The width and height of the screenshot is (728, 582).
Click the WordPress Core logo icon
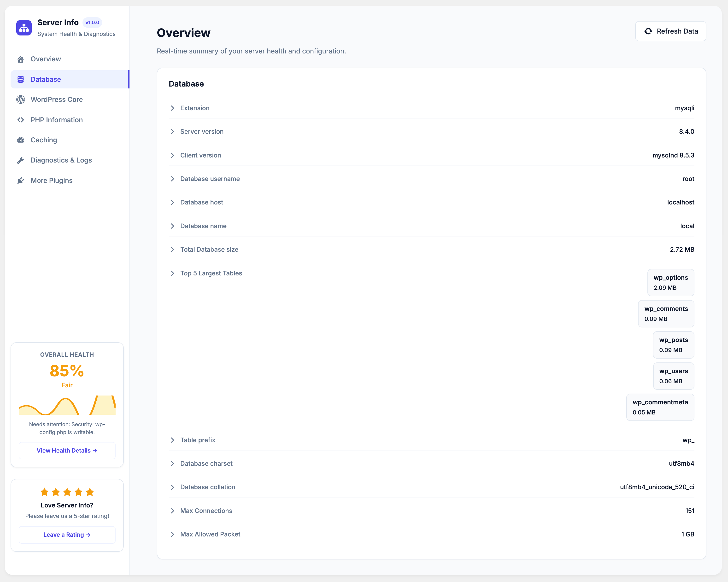21,99
